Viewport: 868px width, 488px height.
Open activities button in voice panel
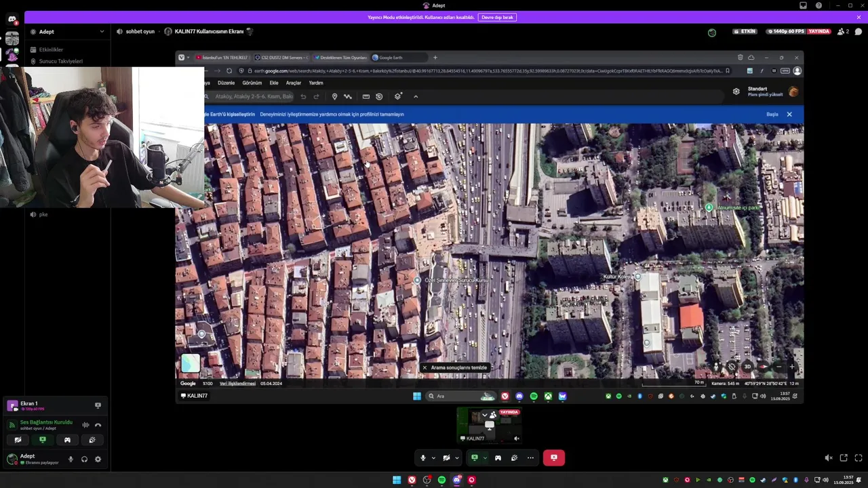coord(67,440)
